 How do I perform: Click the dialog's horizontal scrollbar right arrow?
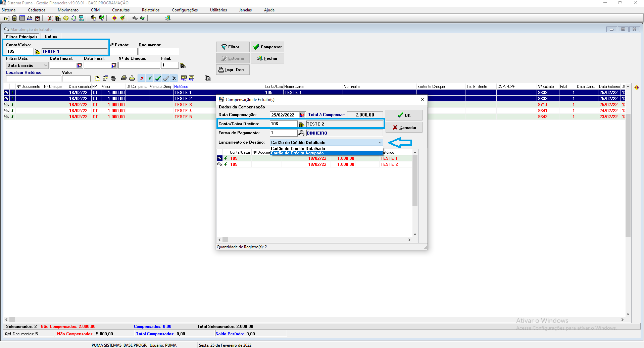pyautogui.click(x=409, y=240)
